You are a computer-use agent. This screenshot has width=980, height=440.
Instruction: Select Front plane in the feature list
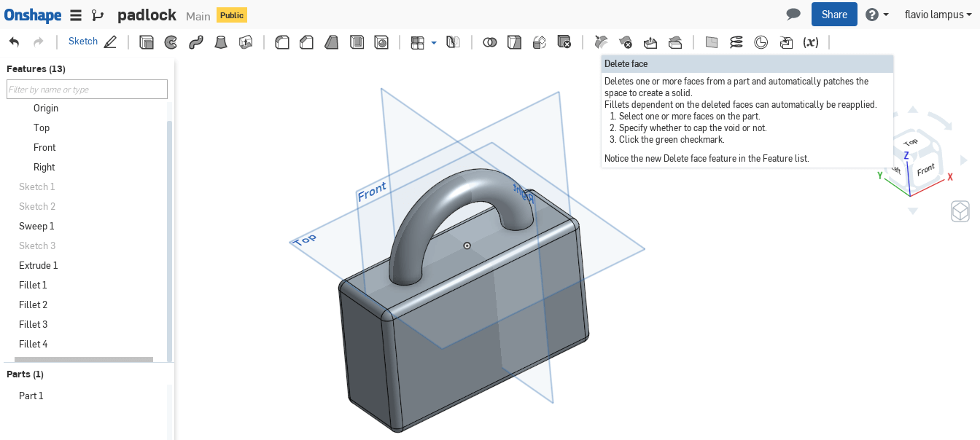point(44,147)
